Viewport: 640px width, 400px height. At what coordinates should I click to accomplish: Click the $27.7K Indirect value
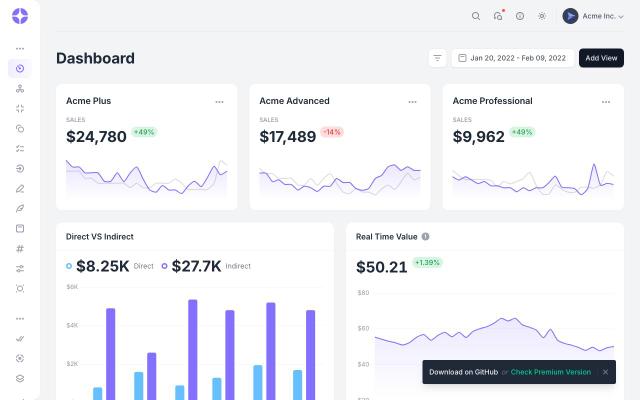[196, 266]
